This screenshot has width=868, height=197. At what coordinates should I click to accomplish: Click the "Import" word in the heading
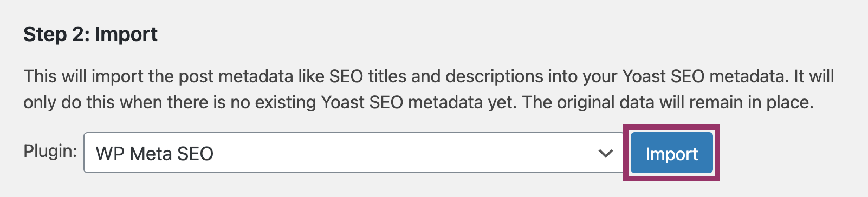click(x=126, y=34)
